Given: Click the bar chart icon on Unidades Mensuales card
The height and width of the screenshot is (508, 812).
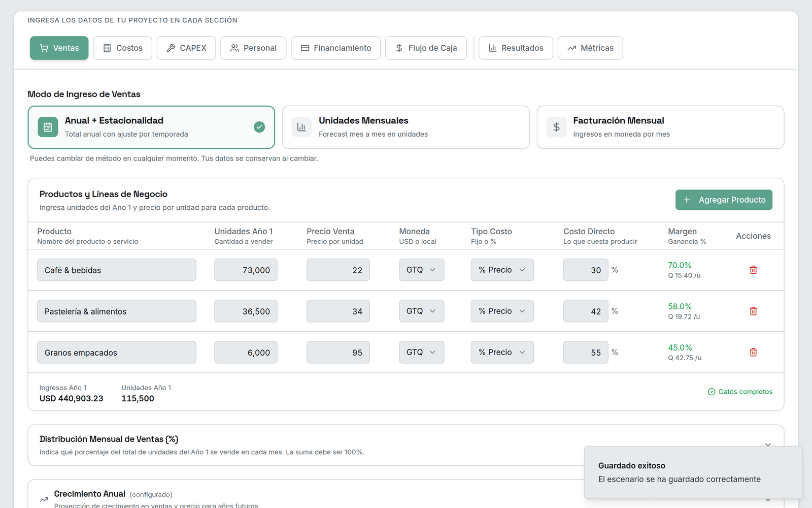Looking at the screenshot, I should point(301,127).
